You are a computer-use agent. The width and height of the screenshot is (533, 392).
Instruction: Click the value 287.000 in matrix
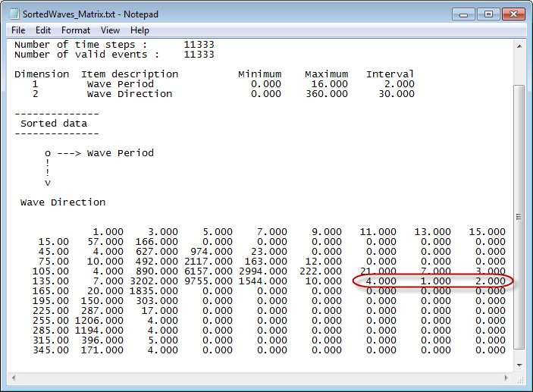[102, 311]
